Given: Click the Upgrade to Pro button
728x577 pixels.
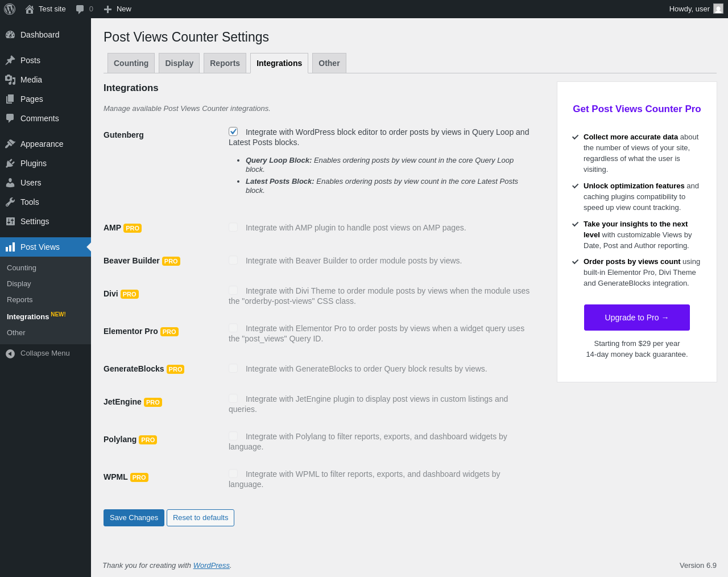Looking at the screenshot, I should [x=636, y=318].
